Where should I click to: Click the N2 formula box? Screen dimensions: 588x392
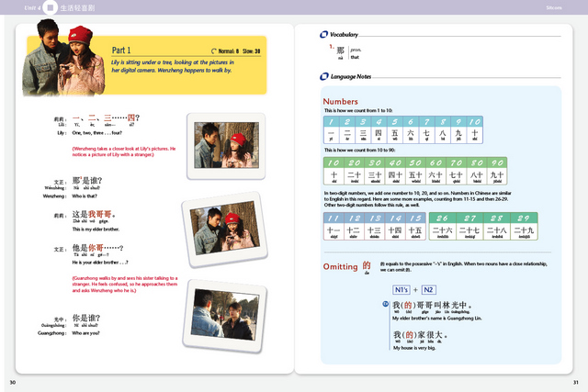coord(429,290)
